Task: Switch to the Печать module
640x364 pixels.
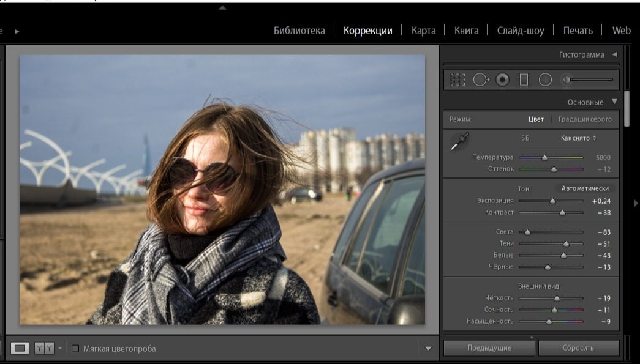Action: click(578, 31)
